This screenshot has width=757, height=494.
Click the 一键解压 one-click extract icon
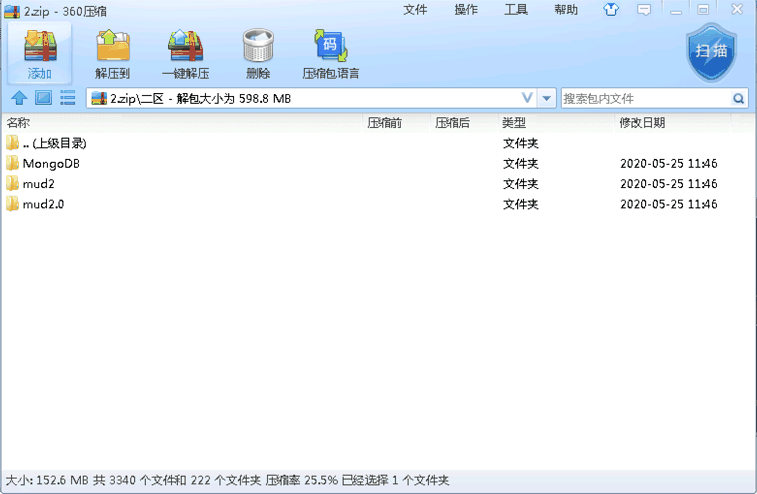click(185, 46)
